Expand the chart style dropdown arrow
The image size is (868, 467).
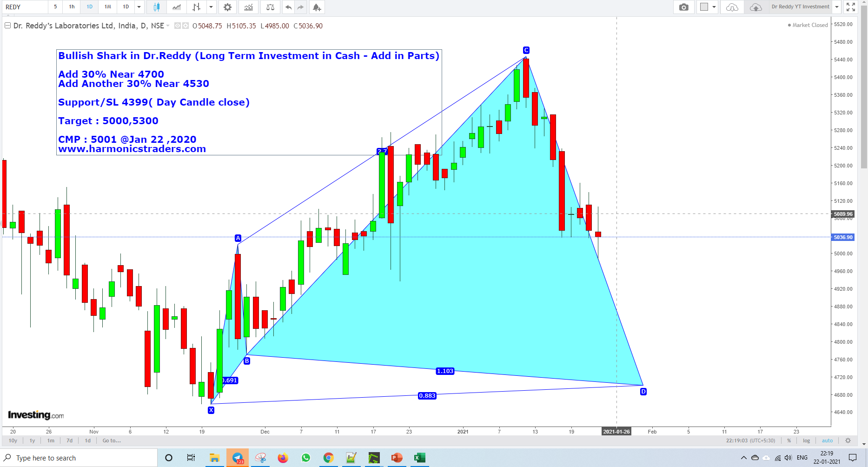tap(211, 7)
